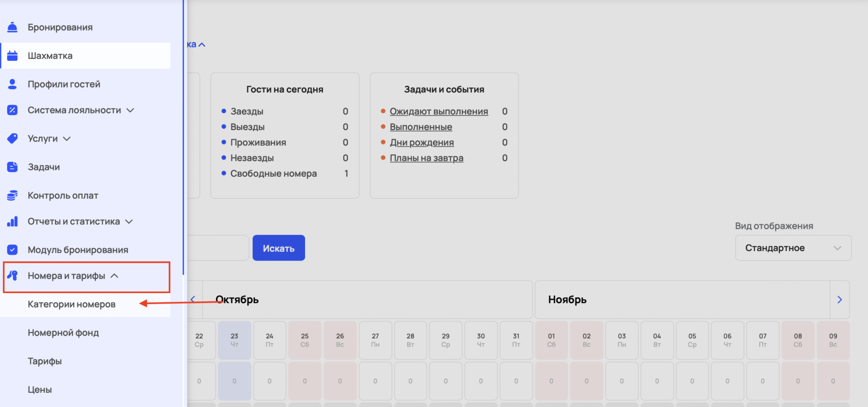Select the 23 Чт date cell
The image size is (868, 407).
click(234, 340)
